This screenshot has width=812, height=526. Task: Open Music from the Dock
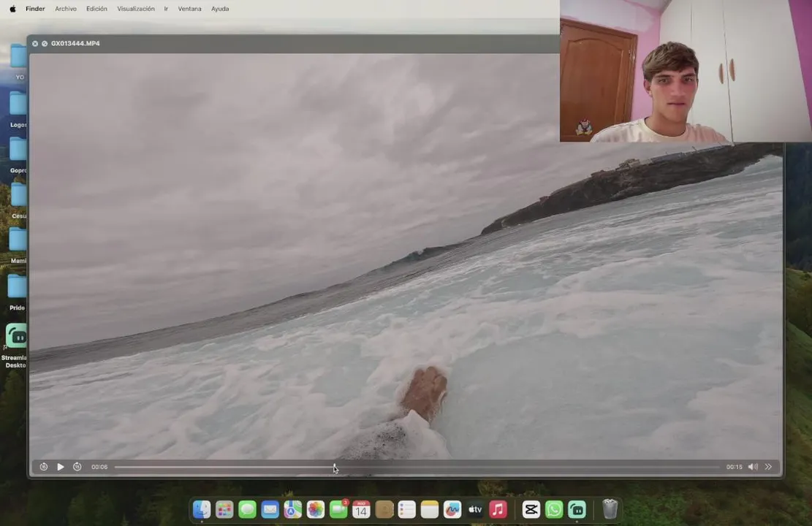click(x=498, y=509)
